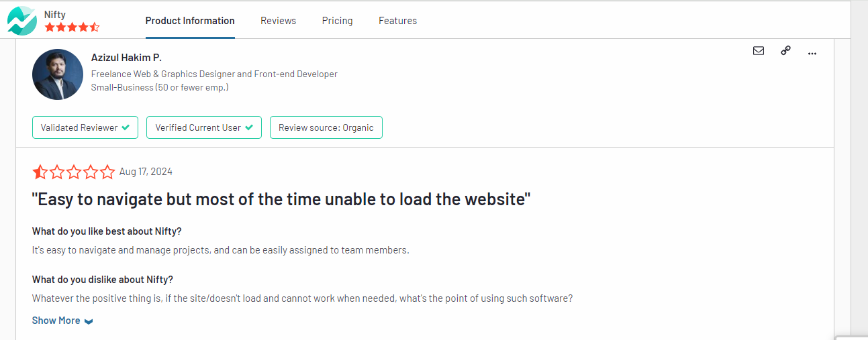The height and width of the screenshot is (340, 868).
Task: Click "What do you like best about Nifty?"
Action: pos(107,231)
